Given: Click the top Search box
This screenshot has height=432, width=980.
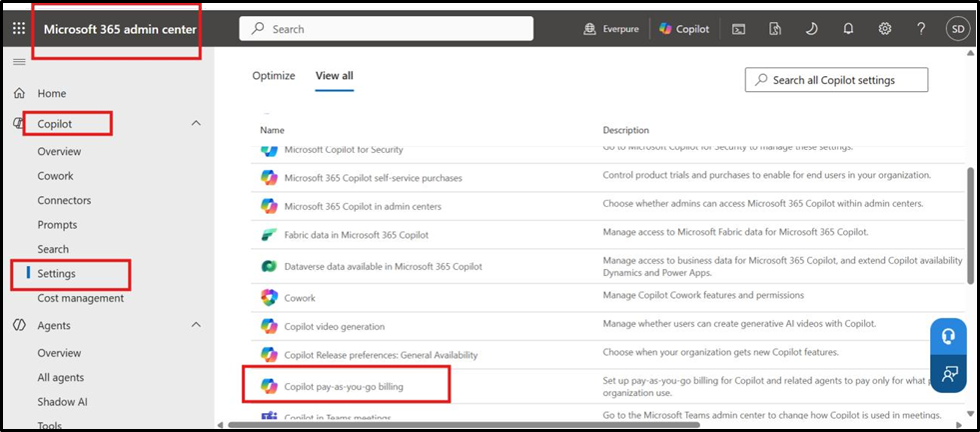Looking at the screenshot, I should click(387, 29).
